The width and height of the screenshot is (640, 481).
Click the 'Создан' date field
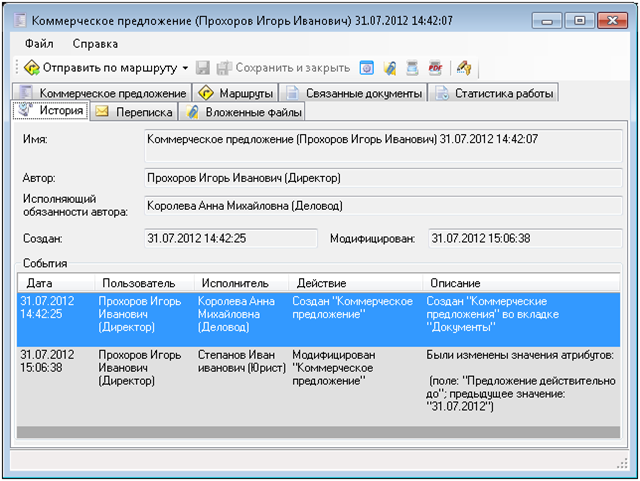pos(231,238)
